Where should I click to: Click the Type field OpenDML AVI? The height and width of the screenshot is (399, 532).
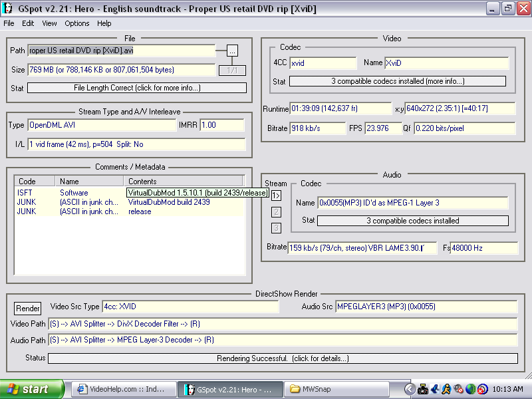point(102,125)
